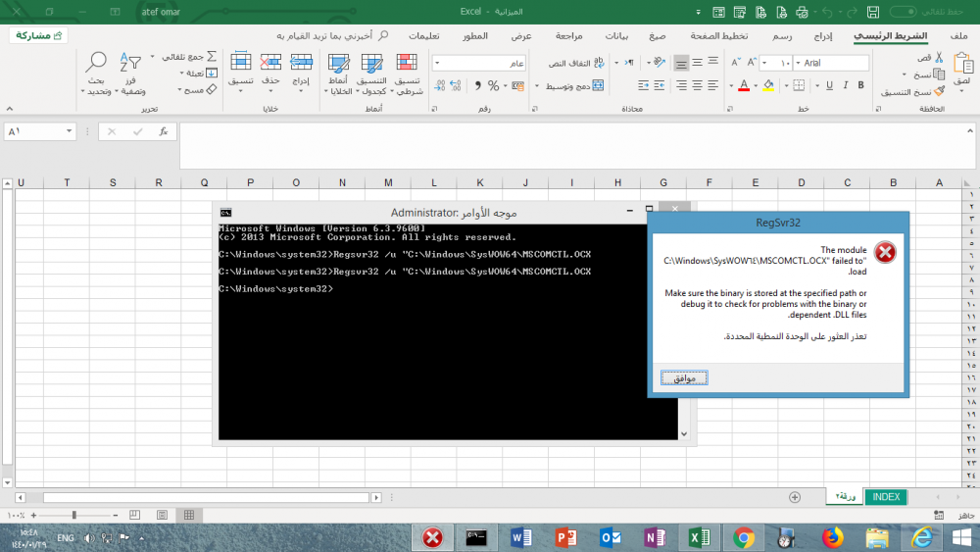The image size is (980, 552).
Task: Click the Accounting Number Format icon
Action: (518, 85)
